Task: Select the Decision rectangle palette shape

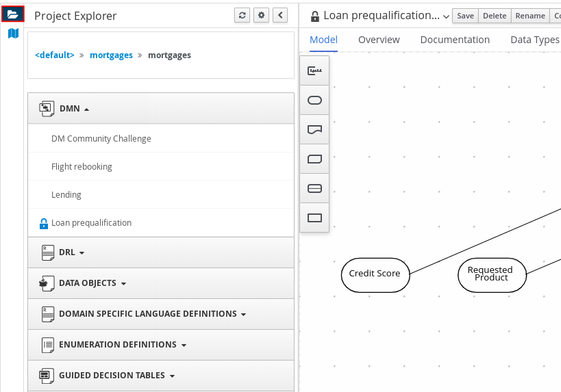Action: (x=314, y=218)
